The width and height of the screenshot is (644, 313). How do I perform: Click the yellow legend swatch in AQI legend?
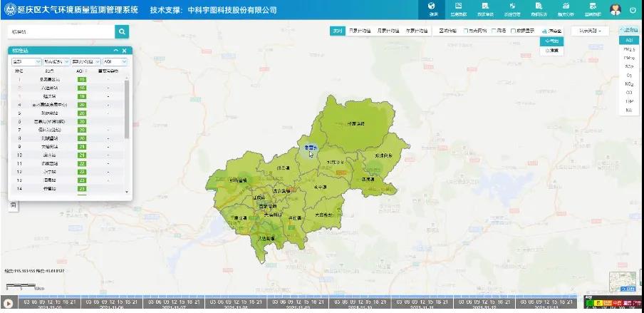pyautogui.click(x=598, y=303)
